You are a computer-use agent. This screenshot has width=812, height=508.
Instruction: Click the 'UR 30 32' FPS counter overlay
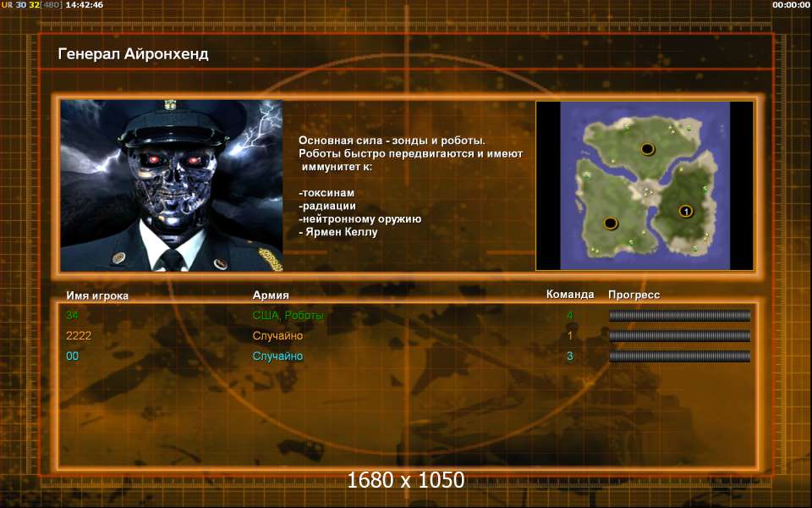[20, 5]
